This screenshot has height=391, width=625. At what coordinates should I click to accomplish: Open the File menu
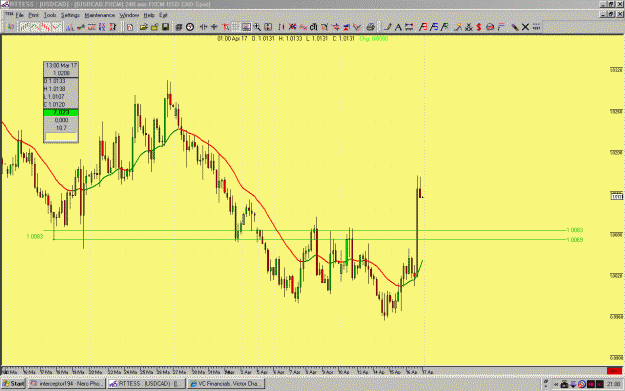tap(20, 15)
